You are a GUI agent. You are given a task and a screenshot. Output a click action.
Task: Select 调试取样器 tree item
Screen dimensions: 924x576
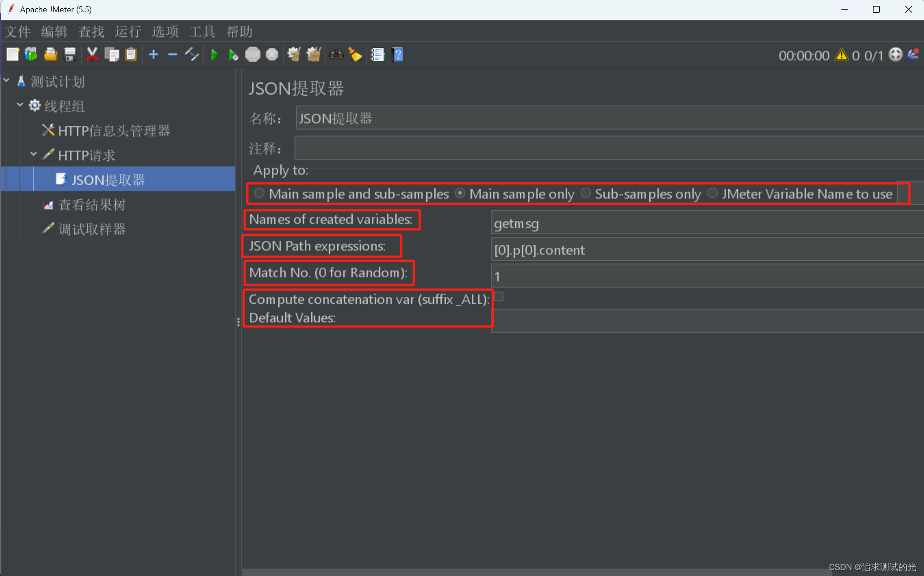click(92, 229)
